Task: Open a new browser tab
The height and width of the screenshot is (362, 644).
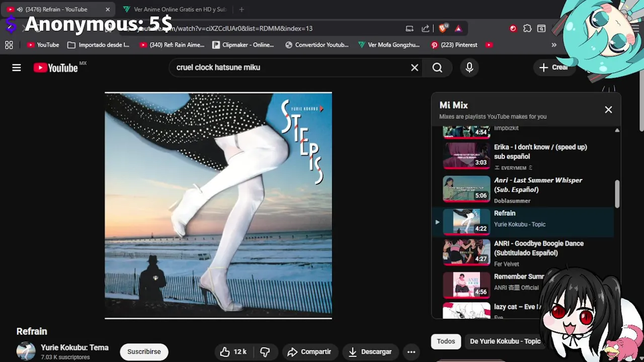Action: tap(242, 10)
